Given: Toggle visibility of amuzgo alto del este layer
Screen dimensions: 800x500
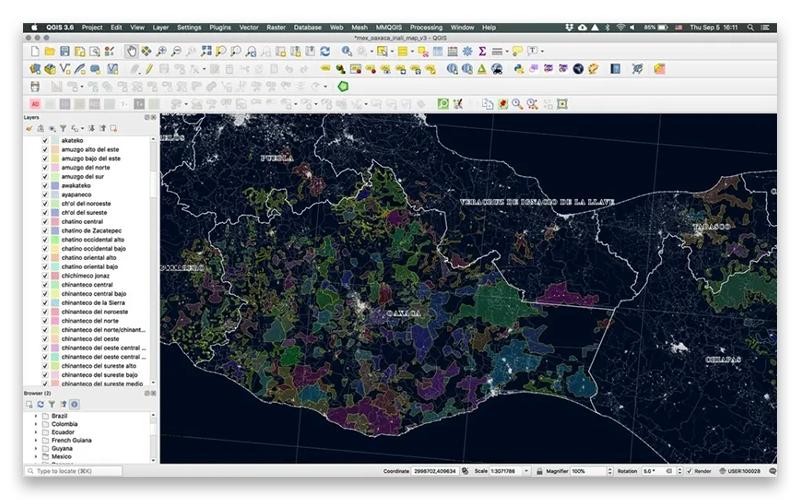Looking at the screenshot, I should [45, 149].
